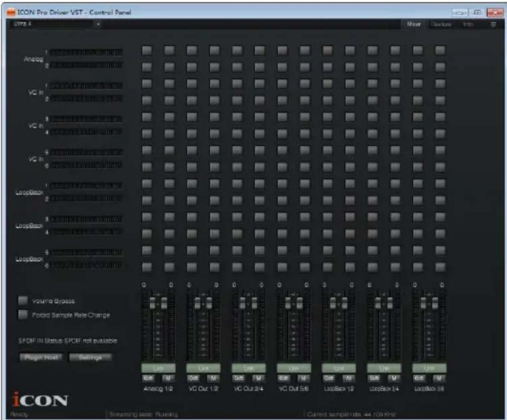Switch to the Mixer tab
The width and height of the screenshot is (507, 420).
tap(414, 24)
